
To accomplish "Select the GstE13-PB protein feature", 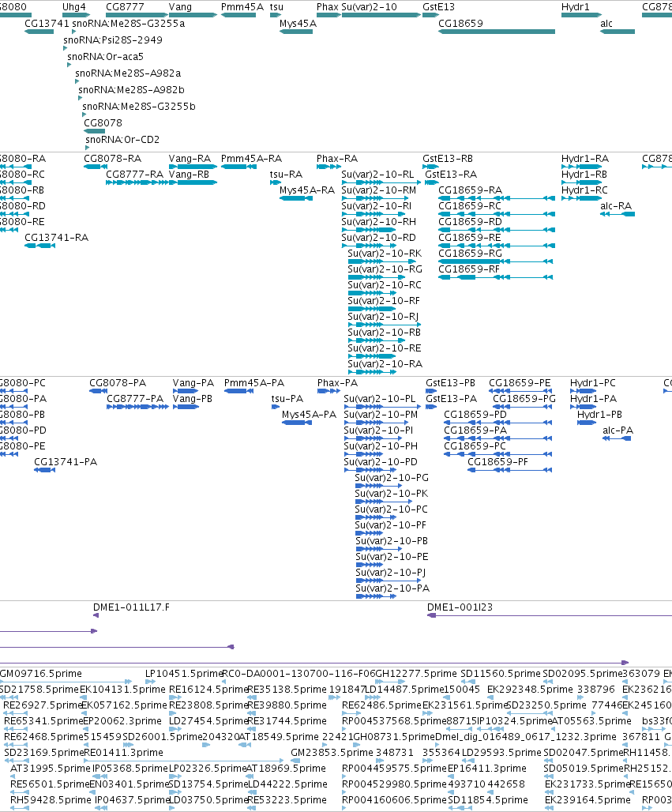I will tap(431, 391).
